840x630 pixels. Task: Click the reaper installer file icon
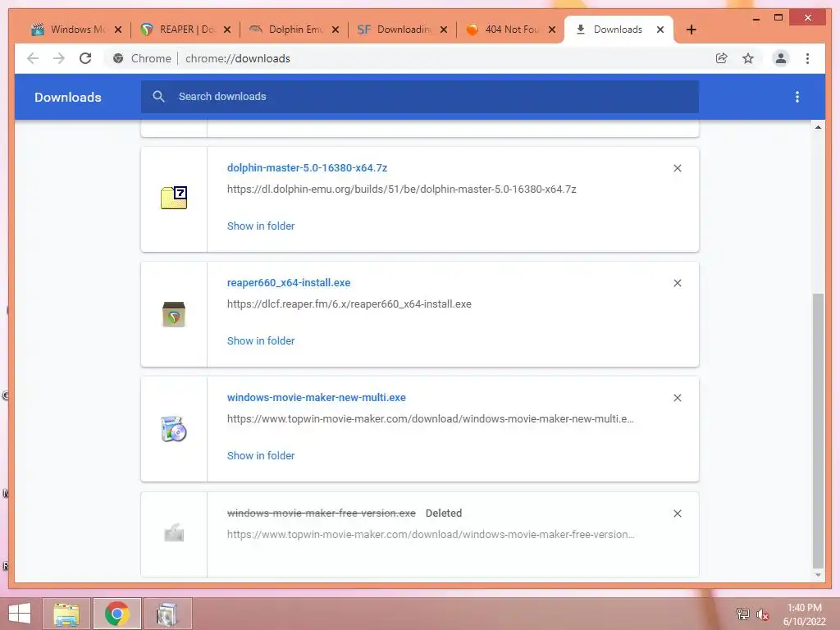pos(174,314)
